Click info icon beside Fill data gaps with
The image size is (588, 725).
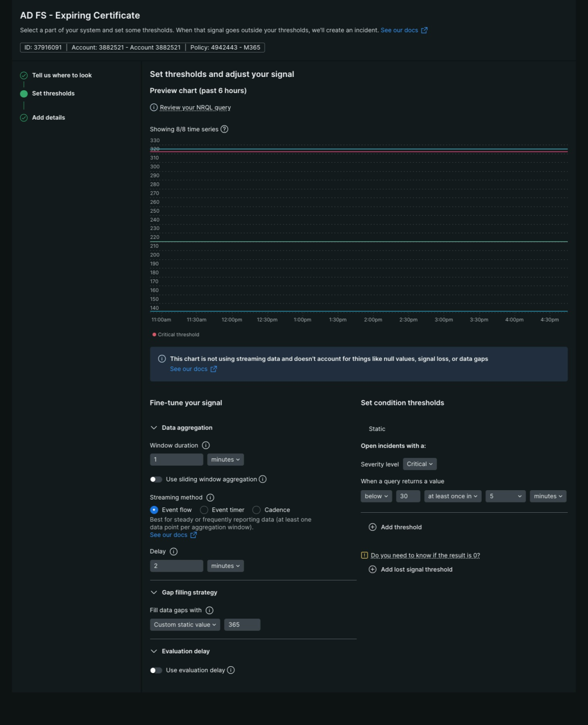[210, 610]
